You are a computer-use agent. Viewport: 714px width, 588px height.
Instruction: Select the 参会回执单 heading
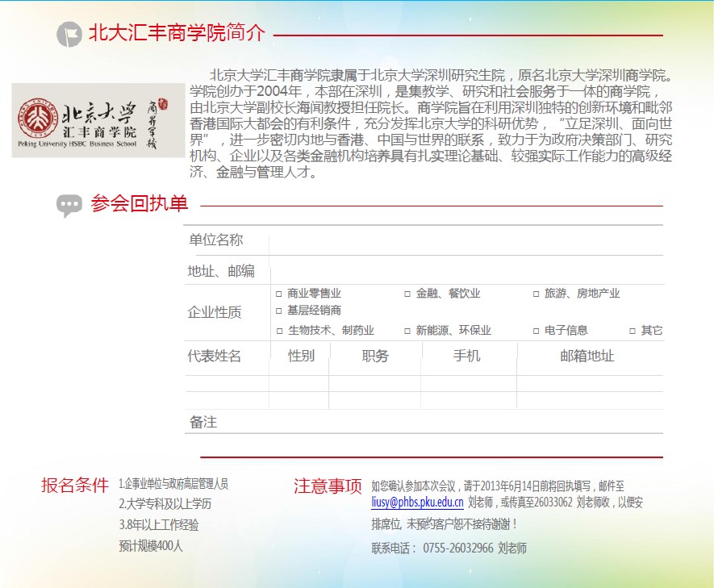(140, 203)
